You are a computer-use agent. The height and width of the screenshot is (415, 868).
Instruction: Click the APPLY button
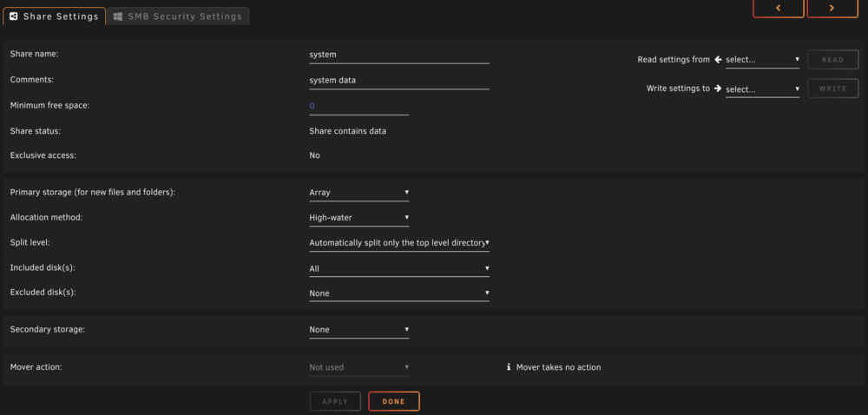(335, 402)
